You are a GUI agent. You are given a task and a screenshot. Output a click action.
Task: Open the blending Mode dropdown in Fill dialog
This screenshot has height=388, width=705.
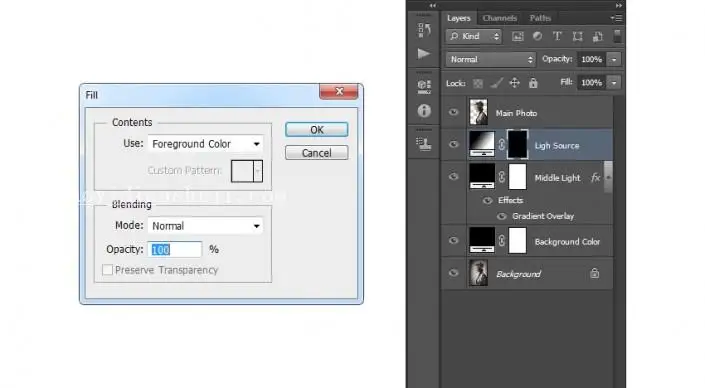point(205,226)
